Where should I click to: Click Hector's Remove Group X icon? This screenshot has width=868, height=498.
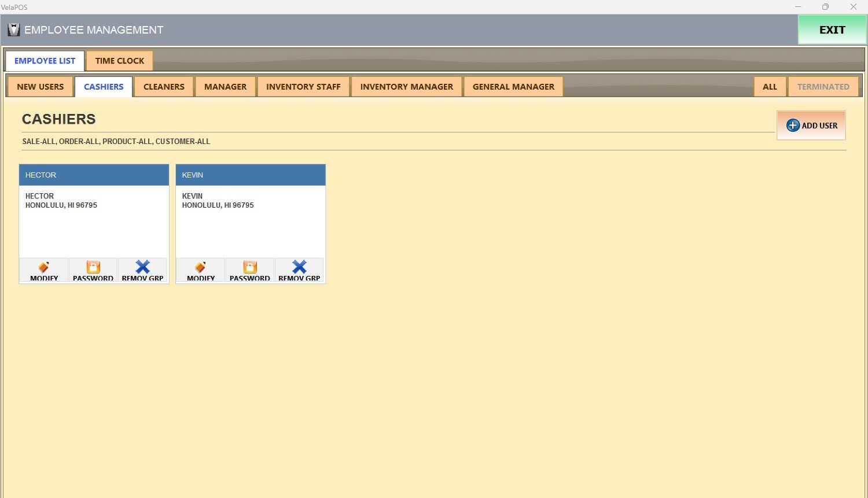tap(142, 267)
